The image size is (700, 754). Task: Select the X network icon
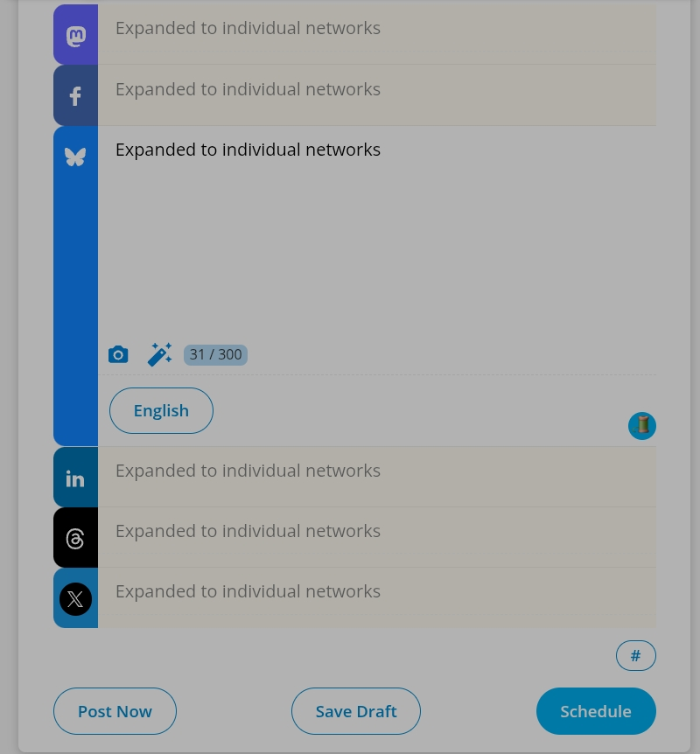[76, 599]
